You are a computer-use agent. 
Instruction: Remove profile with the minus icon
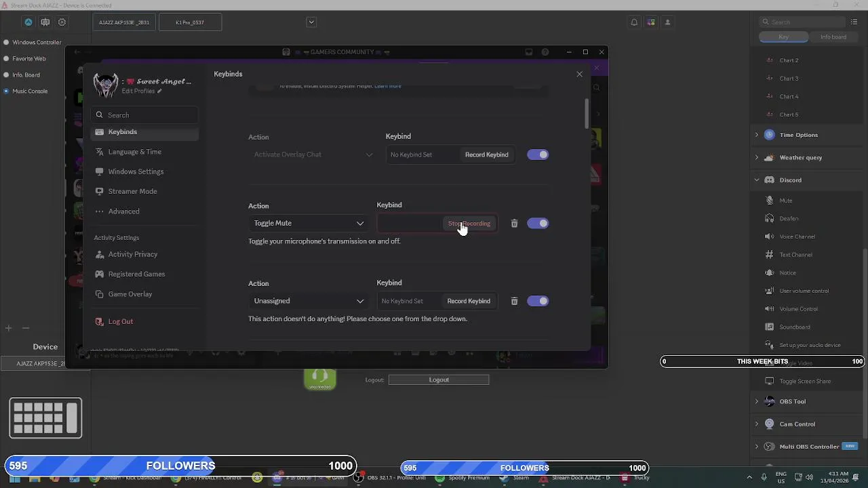(25, 328)
